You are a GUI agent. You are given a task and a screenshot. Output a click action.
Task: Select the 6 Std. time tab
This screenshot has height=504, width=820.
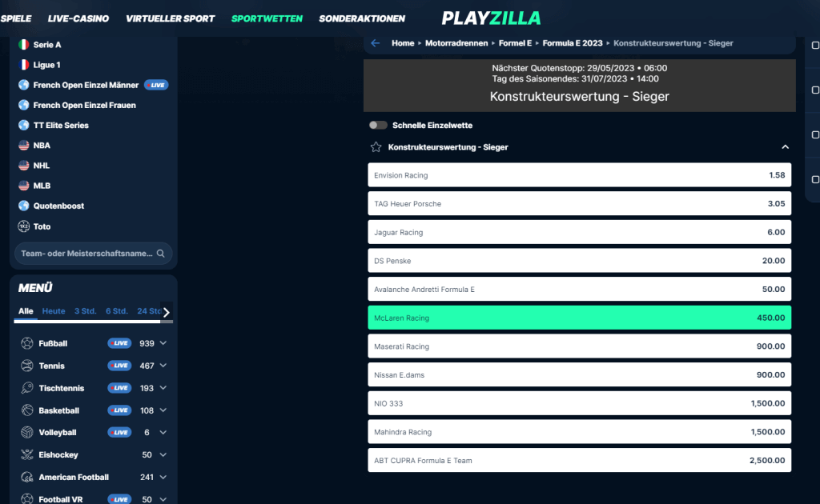(x=117, y=310)
